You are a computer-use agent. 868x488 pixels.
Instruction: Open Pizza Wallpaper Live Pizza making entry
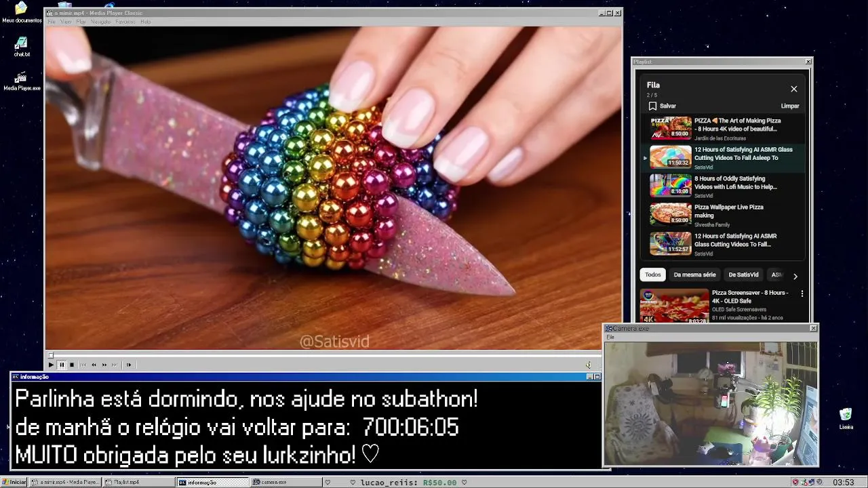click(x=723, y=215)
